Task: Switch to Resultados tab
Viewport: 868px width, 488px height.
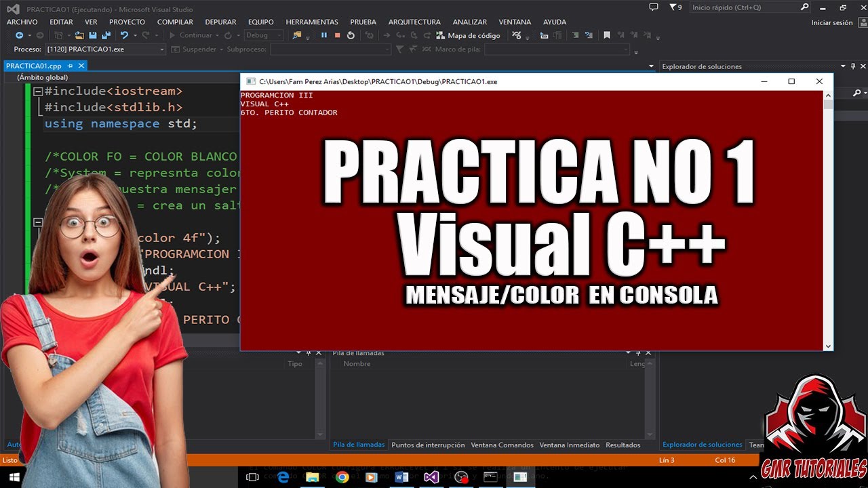Action: click(x=623, y=445)
